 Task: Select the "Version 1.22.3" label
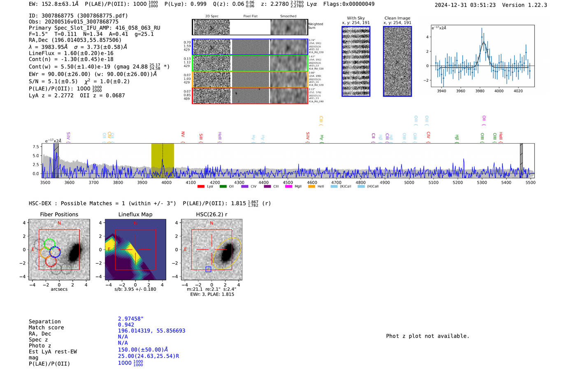point(525,5)
